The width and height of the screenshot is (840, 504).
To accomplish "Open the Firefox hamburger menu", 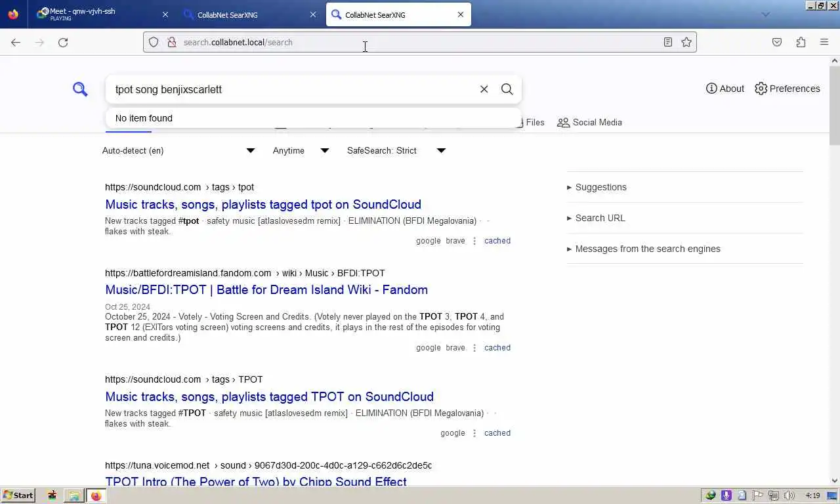I will coord(824,42).
